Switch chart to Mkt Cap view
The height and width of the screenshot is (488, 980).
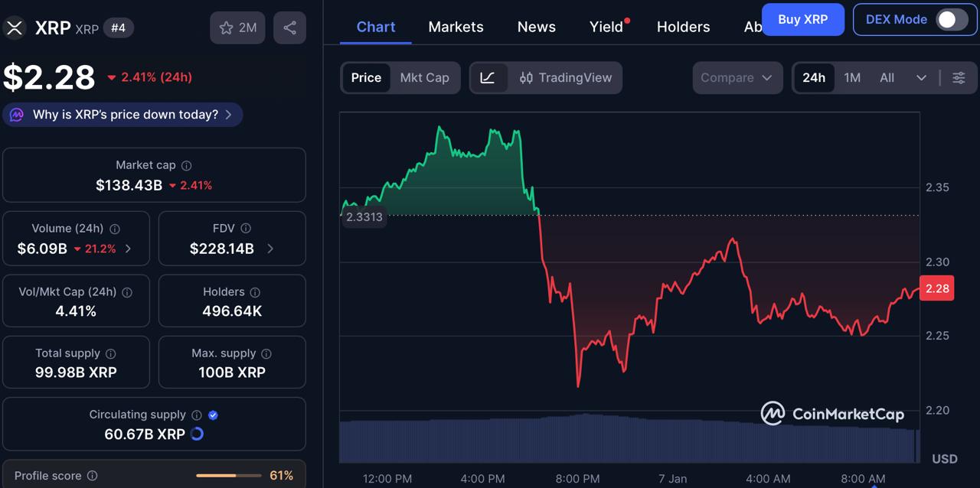(424, 77)
